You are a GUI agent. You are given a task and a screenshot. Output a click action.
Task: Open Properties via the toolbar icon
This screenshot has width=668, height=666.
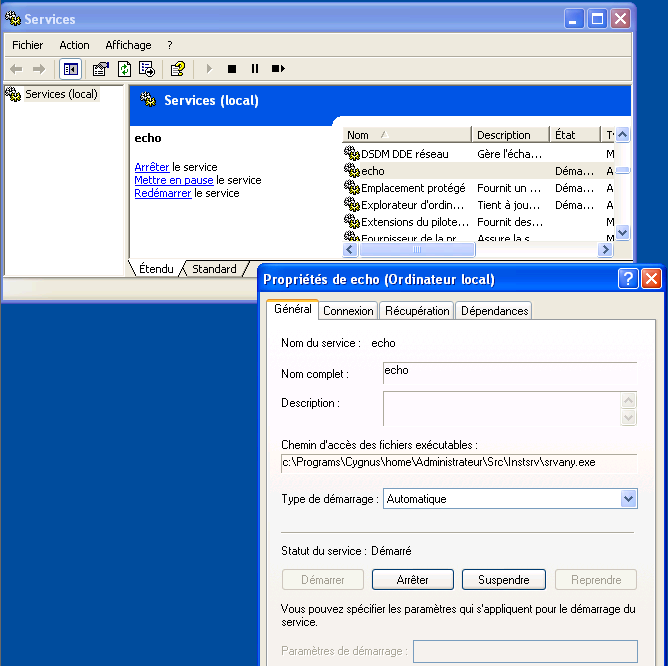click(100, 69)
